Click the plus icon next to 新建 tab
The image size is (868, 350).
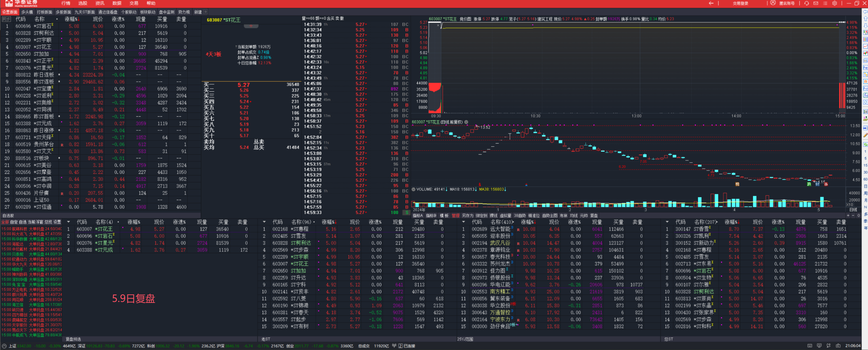tap(206, 12)
